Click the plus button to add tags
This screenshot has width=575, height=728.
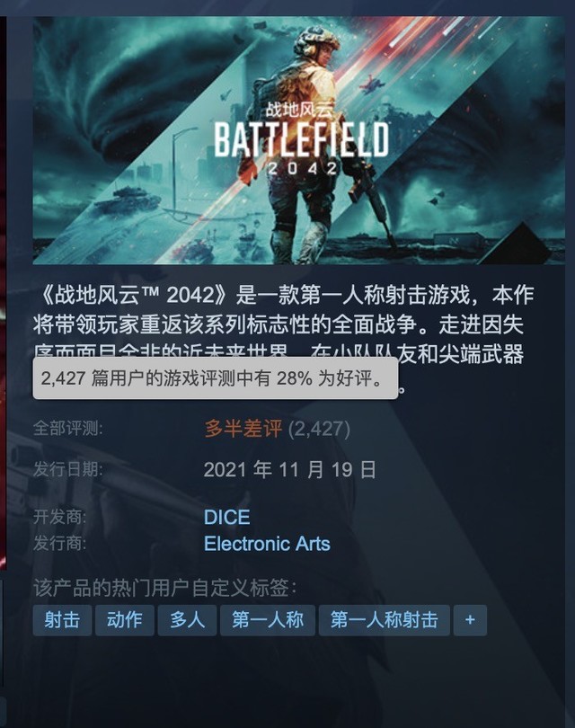tap(470, 620)
